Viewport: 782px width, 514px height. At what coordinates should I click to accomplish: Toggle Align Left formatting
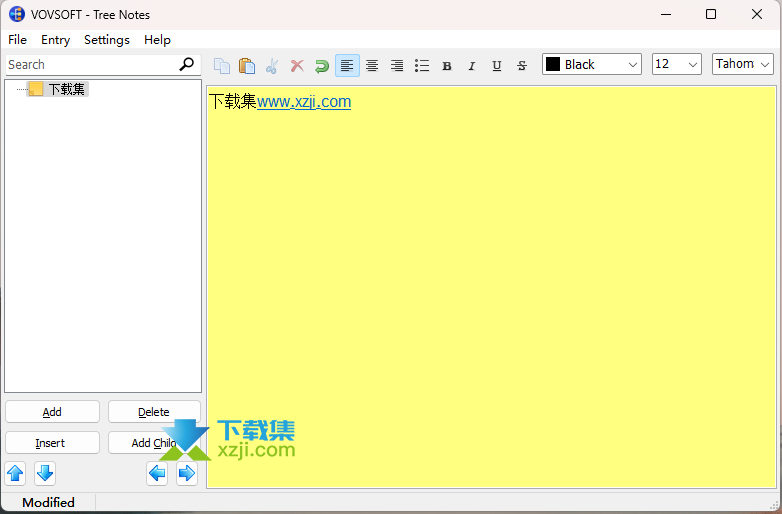[347, 66]
